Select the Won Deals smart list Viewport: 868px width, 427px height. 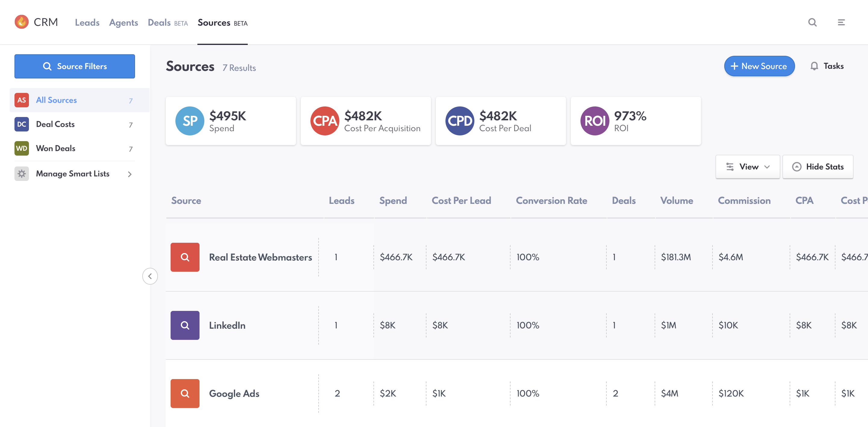click(75, 148)
